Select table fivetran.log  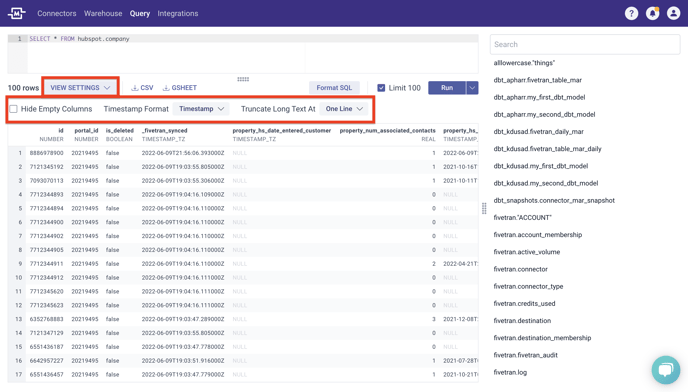(510, 372)
